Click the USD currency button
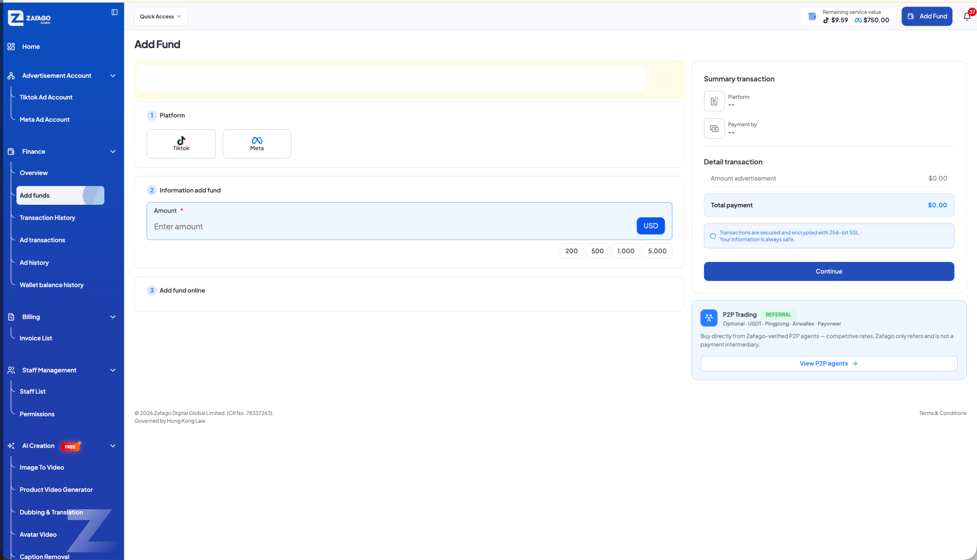 650,226
